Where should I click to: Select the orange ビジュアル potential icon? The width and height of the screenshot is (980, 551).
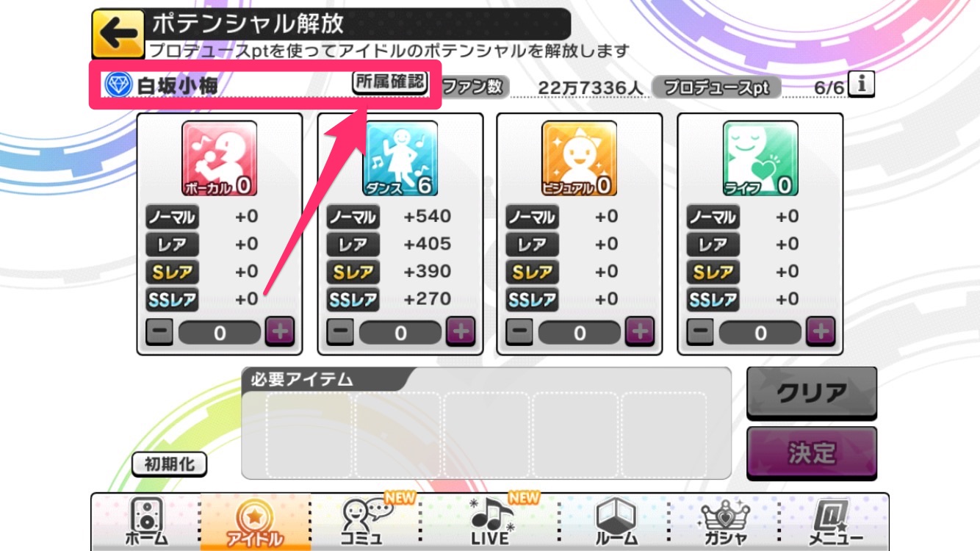point(580,159)
